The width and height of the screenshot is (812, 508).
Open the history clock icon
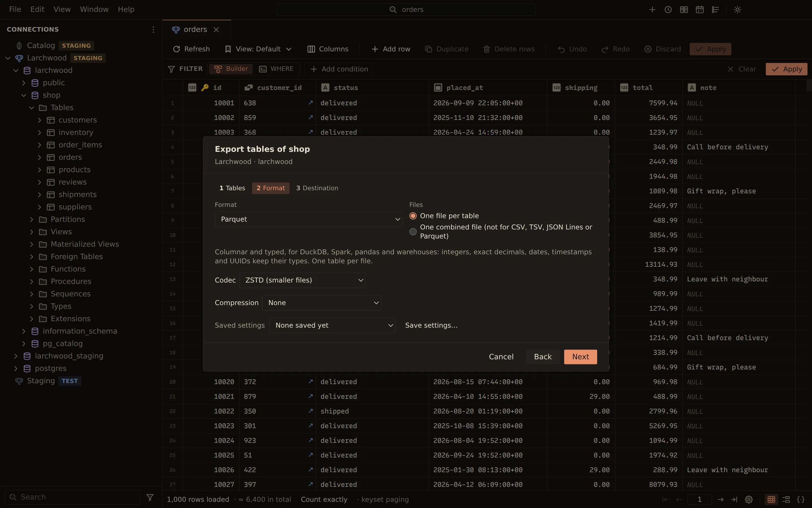pyautogui.click(x=668, y=10)
